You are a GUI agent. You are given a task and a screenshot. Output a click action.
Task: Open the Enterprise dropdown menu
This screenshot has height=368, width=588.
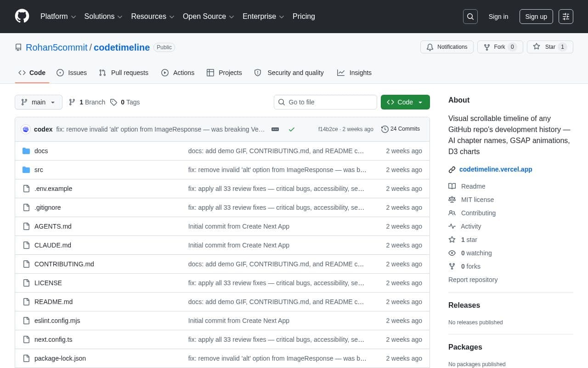tap(263, 17)
